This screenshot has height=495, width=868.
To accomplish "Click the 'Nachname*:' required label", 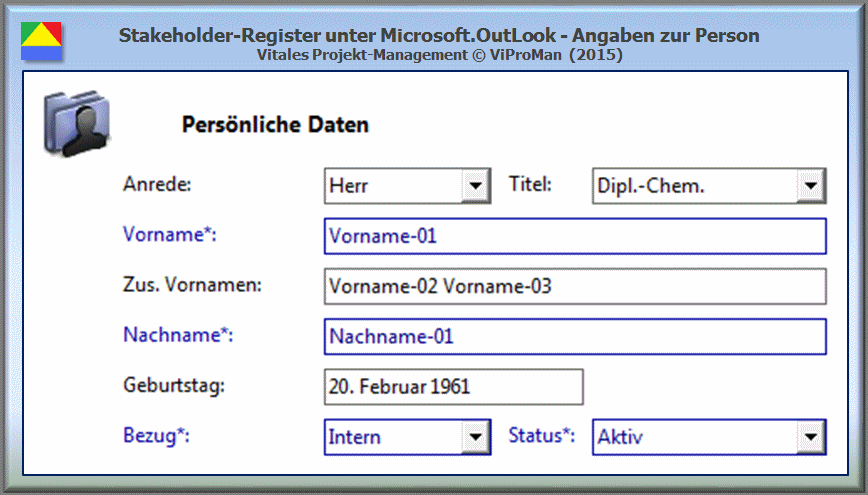I will [x=178, y=335].
